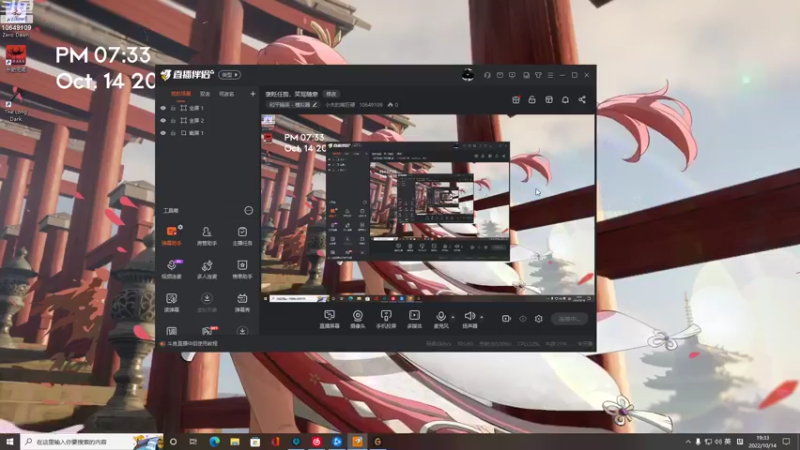Open the message bubble icon in title bar
The width and height of the screenshot is (800, 450).
point(512,75)
